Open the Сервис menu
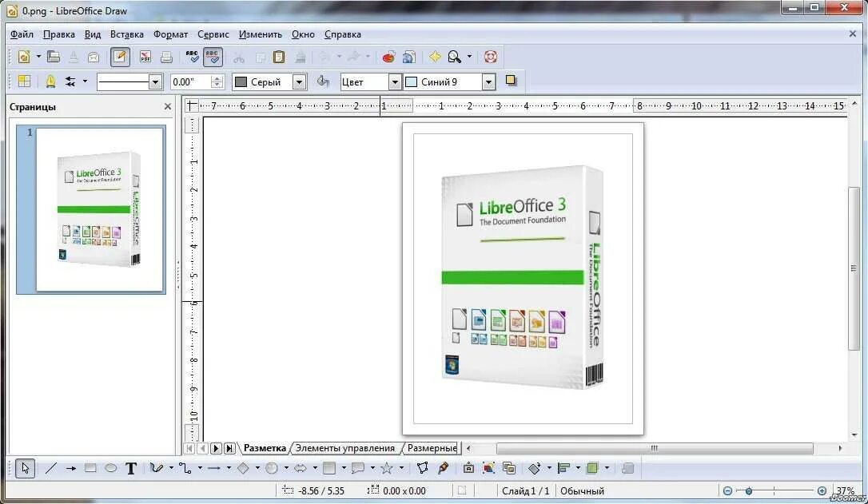This screenshot has width=868, height=504. [x=213, y=34]
